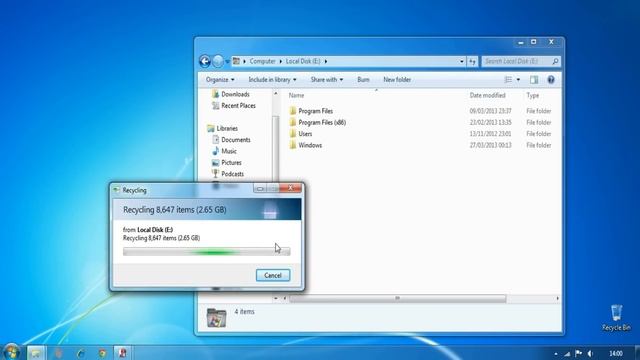Click right arrow of horizontal scrollbar
The height and width of the screenshot is (360, 640).
(x=558, y=298)
